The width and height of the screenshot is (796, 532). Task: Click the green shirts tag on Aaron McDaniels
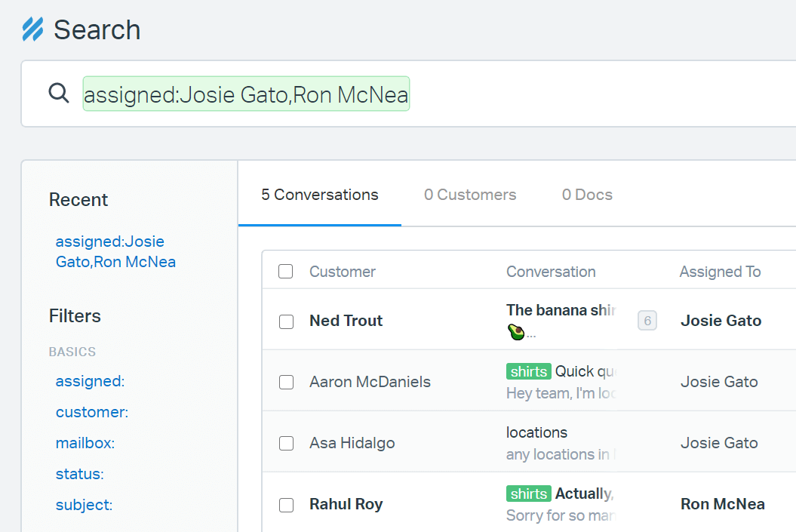pos(528,371)
